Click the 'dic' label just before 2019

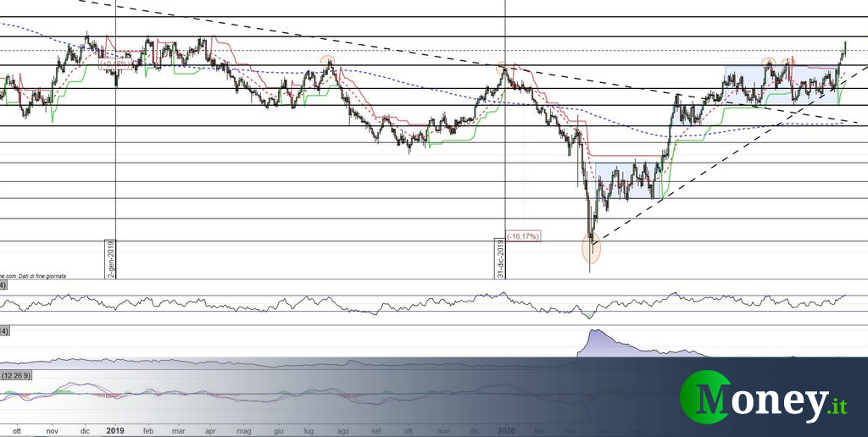click(85, 430)
